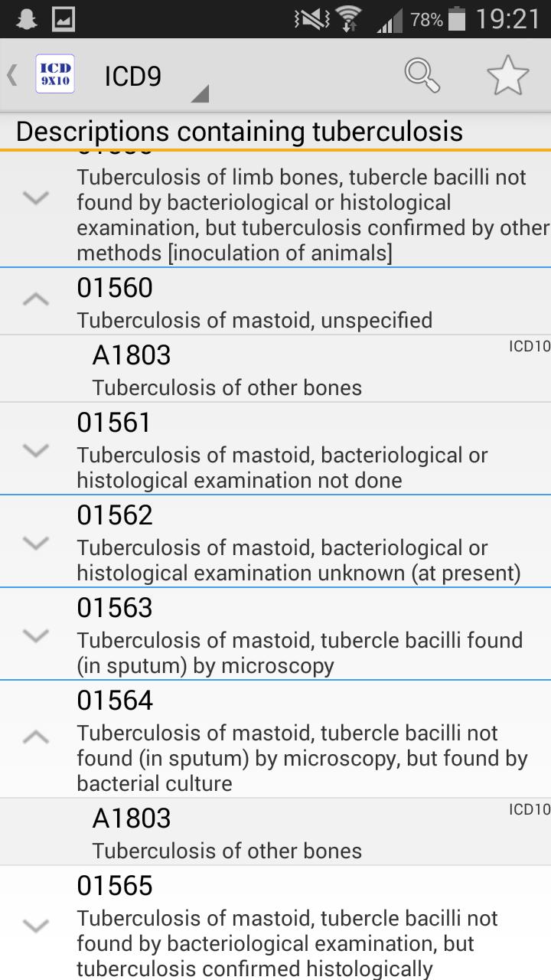Tap the Wi-Fi status icon
This screenshot has width=551, height=980.
coord(350,19)
